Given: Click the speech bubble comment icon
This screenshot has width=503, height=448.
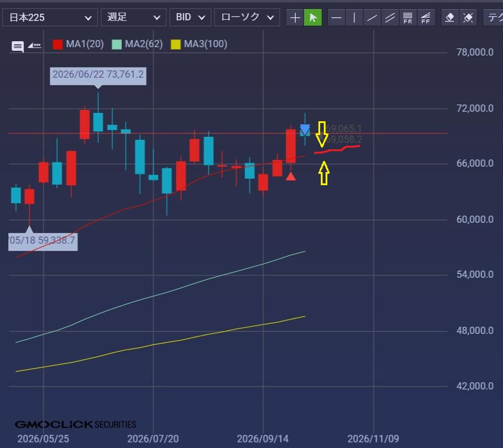Looking at the screenshot, I should [x=18, y=46].
